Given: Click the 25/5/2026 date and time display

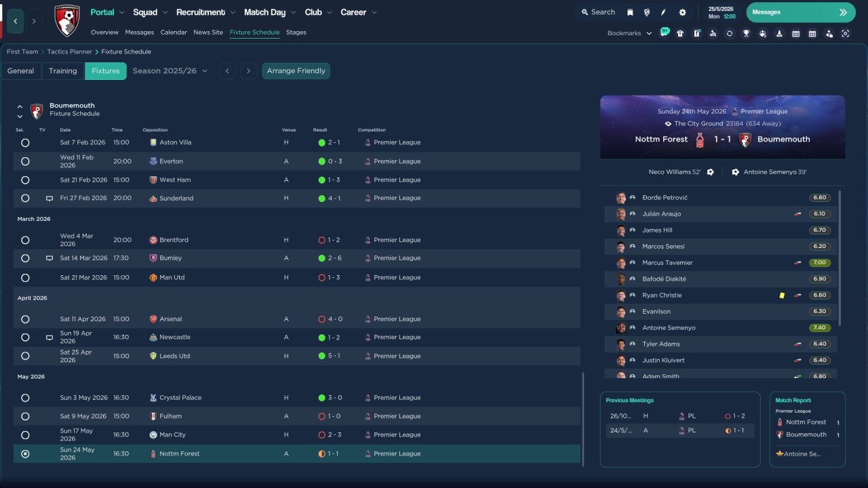Looking at the screenshot, I should pyautogui.click(x=722, y=12).
